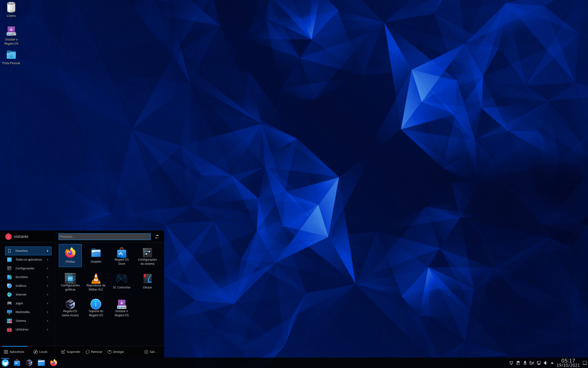Click the Reiniciar button

94,352
